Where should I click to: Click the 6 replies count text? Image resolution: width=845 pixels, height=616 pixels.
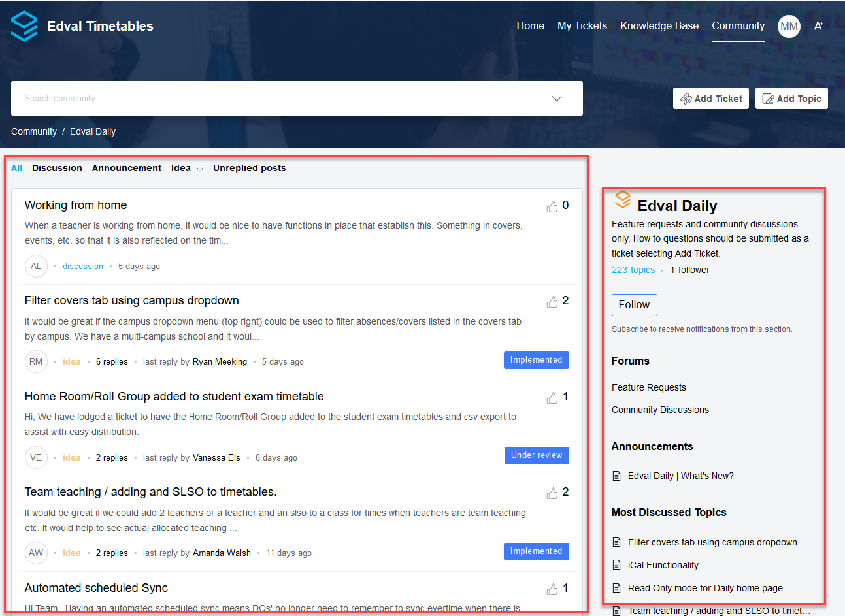112,361
